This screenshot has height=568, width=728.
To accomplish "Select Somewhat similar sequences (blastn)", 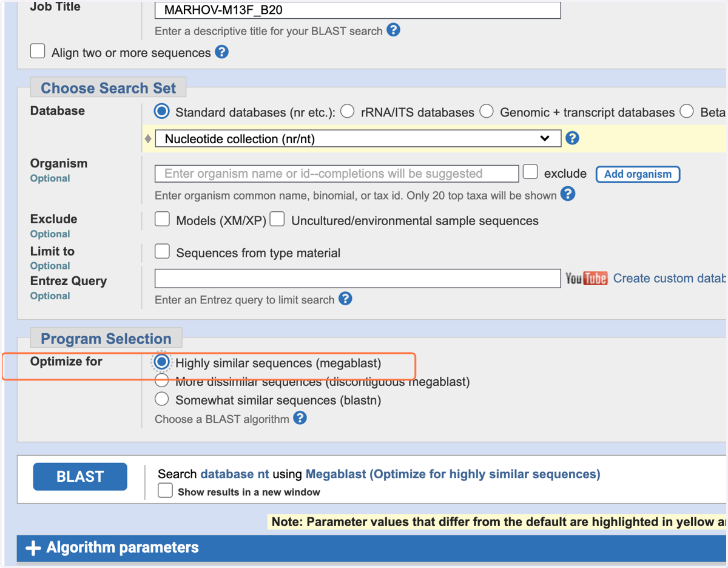I will (161, 399).
